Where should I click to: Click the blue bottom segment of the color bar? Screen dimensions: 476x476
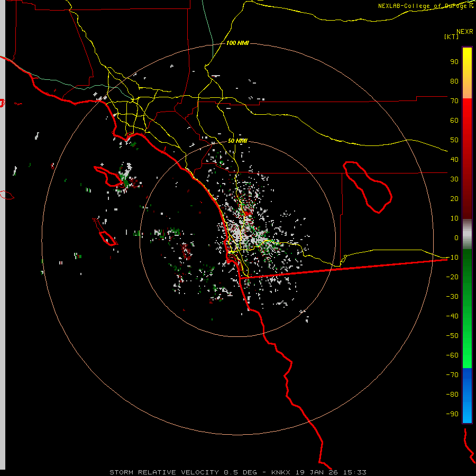[x=467, y=396]
